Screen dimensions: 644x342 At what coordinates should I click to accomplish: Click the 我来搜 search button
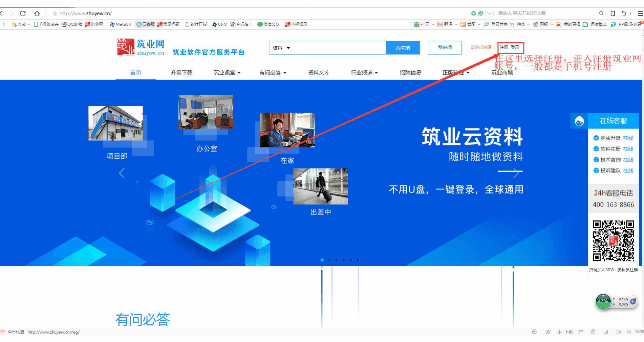(x=403, y=48)
